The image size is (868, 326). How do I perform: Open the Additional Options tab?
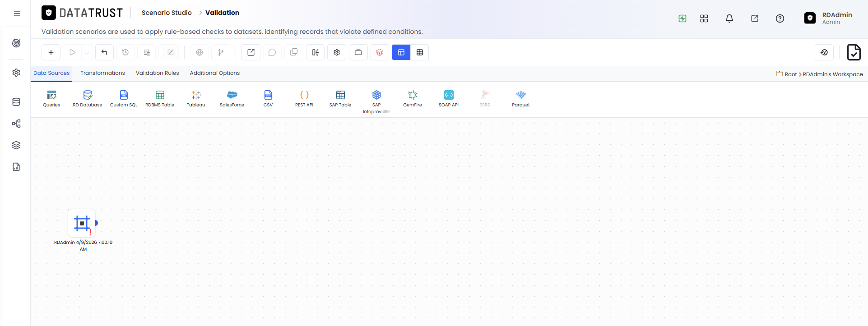click(214, 73)
